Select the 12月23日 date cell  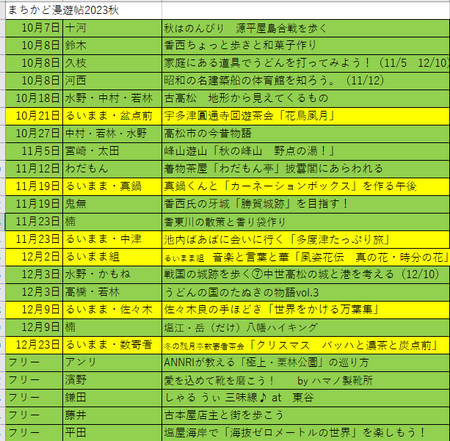34,345
